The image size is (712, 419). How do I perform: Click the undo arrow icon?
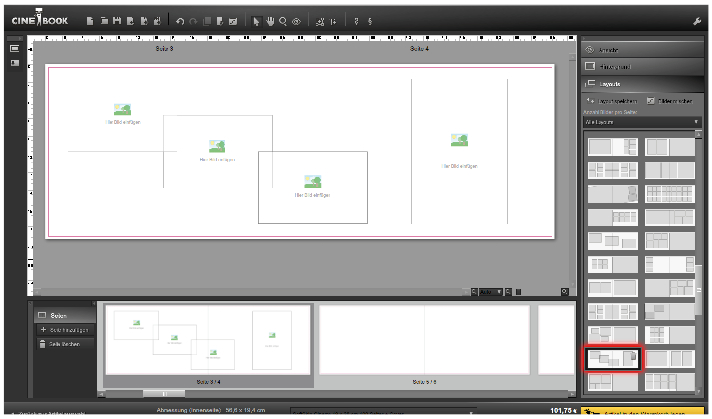click(x=180, y=21)
